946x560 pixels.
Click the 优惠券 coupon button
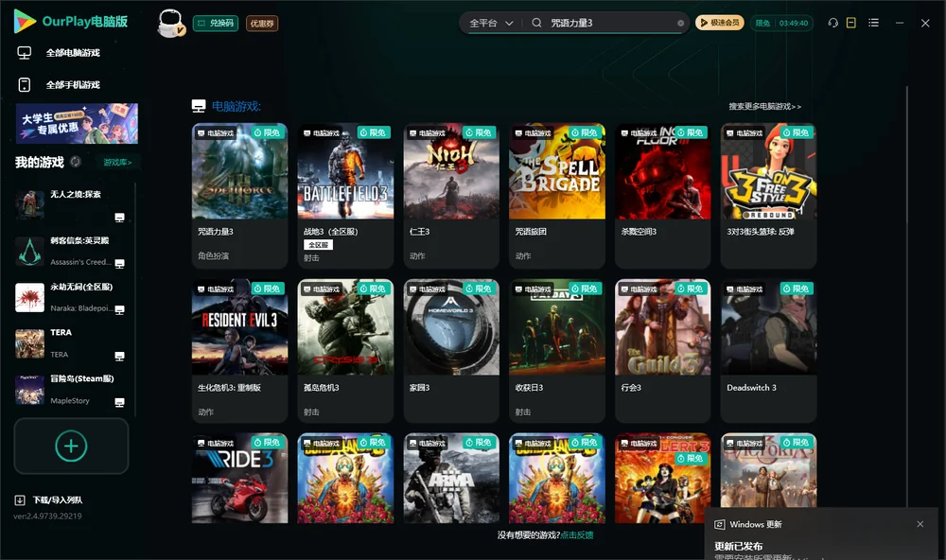262,24
